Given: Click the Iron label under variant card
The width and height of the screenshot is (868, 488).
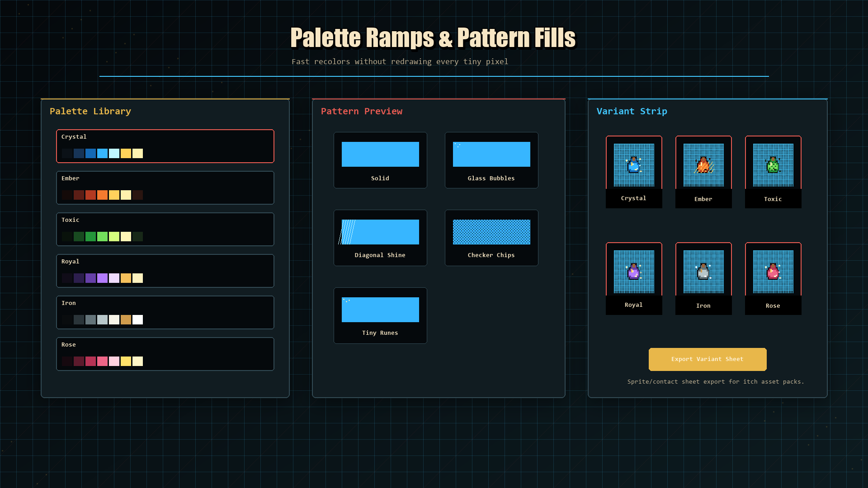Looking at the screenshot, I should 703,306.
